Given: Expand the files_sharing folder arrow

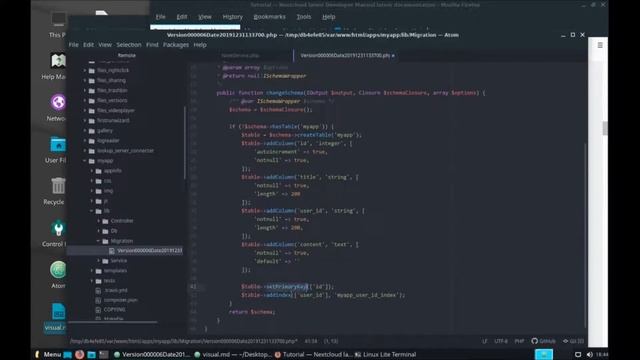Looking at the screenshot, I should [x=85, y=80].
